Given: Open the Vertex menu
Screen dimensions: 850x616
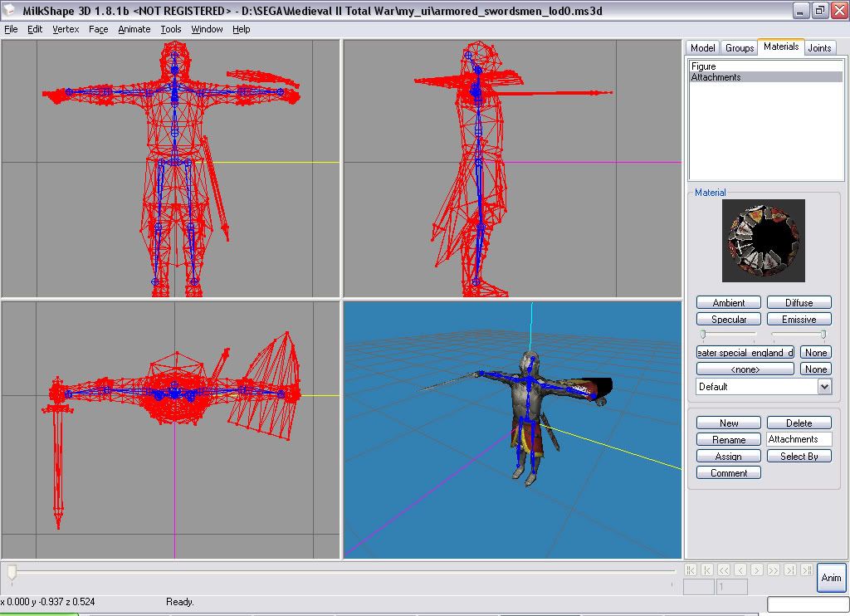Looking at the screenshot, I should pos(66,29).
